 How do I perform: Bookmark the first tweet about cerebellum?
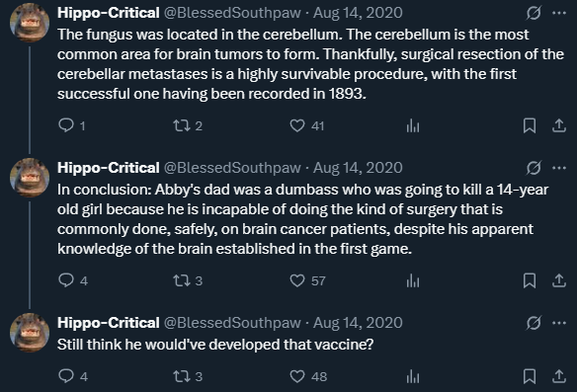click(x=530, y=125)
